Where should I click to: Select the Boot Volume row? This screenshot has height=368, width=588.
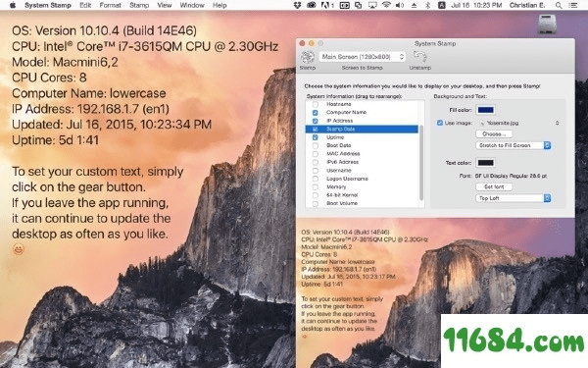pyautogui.click(x=362, y=203)
